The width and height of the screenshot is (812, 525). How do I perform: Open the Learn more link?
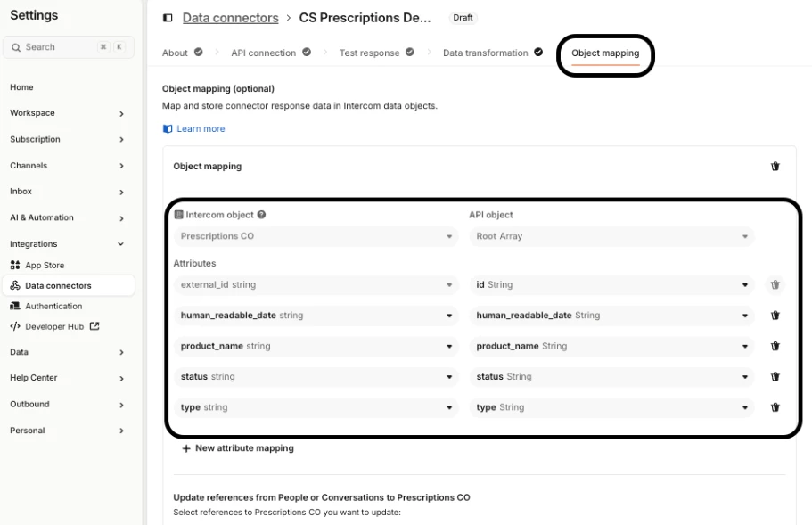pyautogui.click(x=201, y=129)
